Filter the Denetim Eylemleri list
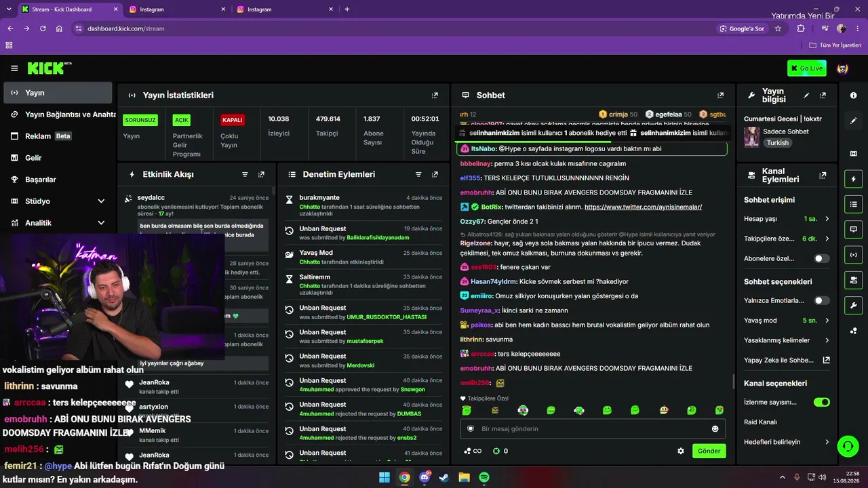 (418, 174)
